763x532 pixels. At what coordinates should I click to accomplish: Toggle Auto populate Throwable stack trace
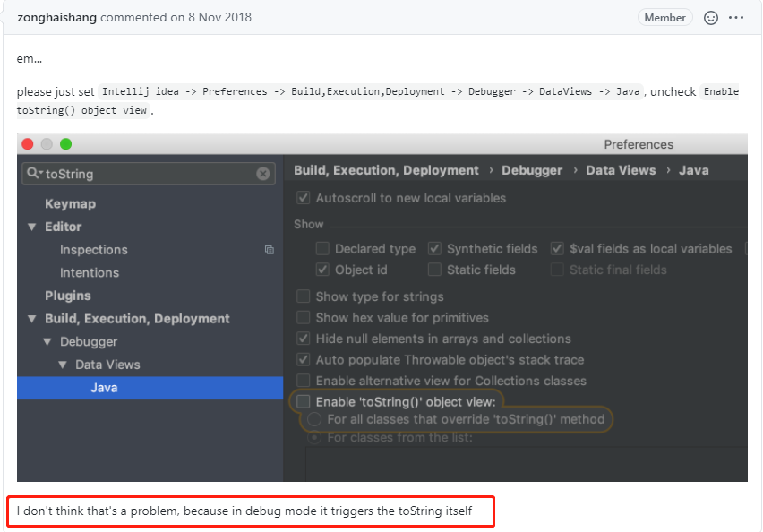click(x=304, y=360)
